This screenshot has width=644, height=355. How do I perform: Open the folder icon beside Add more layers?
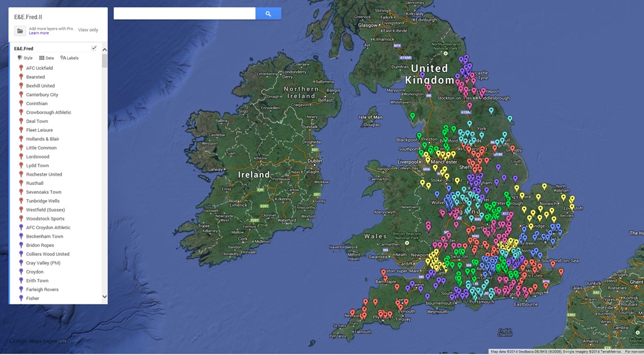click(20, 31)
